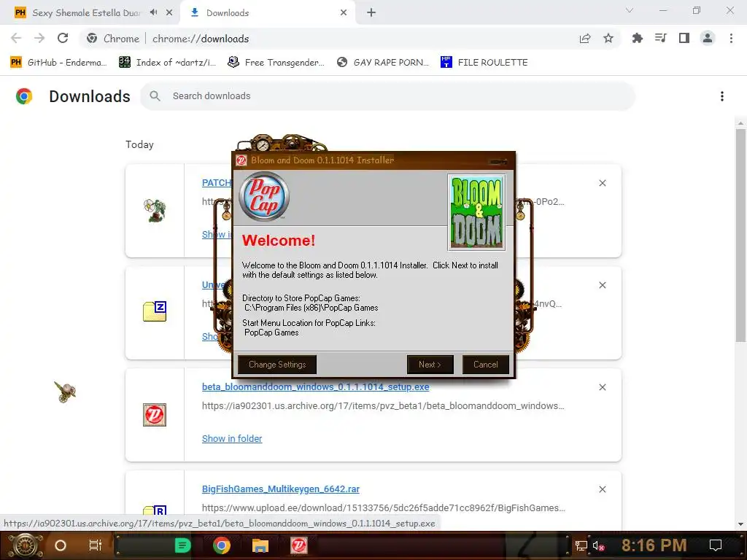Focus the Search downloads field
This screenshot has height=560, width=747.
pyautogui.click(x=388, y=96)
